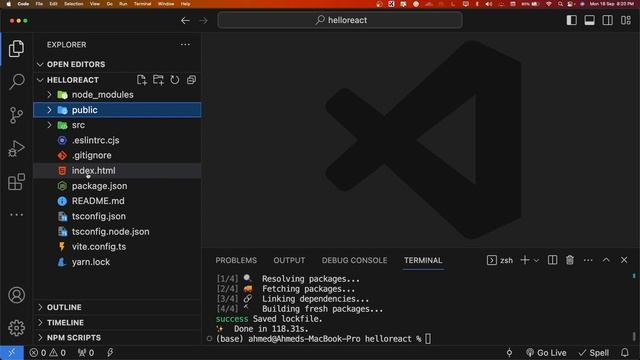Screen dimensions: 640x360
Task: Open the Run and Debug view icon
Action: 16,148
